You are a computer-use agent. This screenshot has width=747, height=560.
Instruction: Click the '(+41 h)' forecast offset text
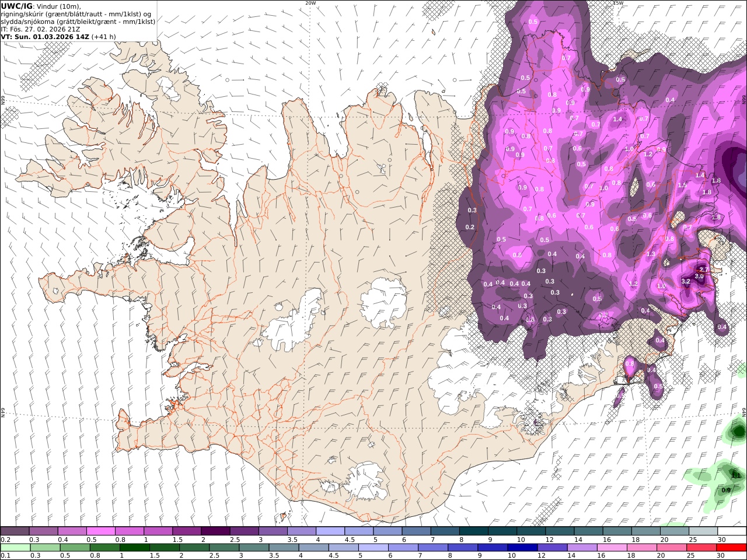pos(103,37)
